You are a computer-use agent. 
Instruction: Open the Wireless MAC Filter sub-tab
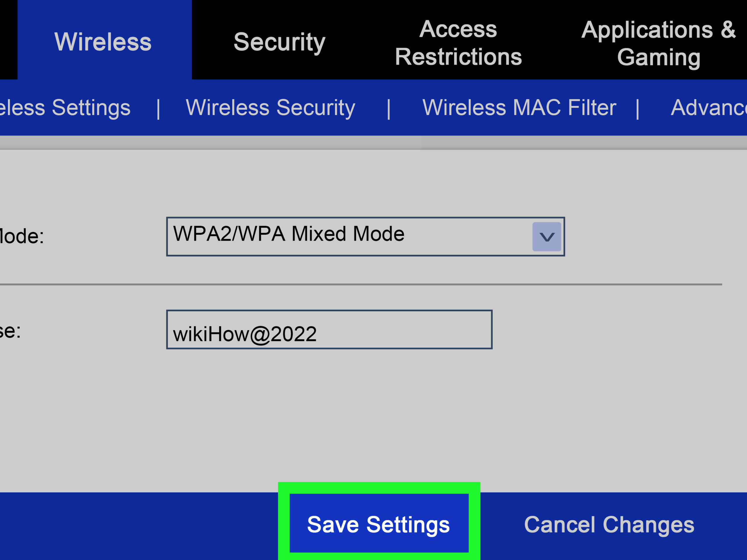pyautogui.click(x=519, y=108)
